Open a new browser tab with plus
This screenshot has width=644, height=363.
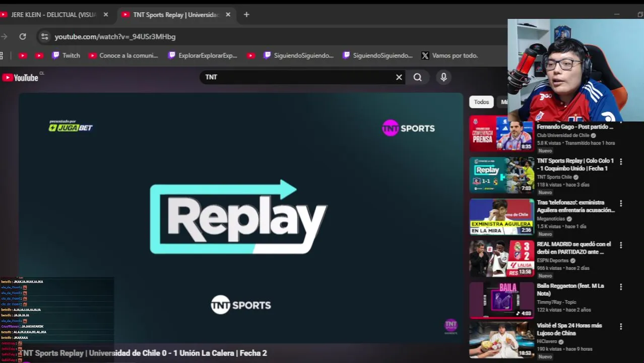(246, 15)
